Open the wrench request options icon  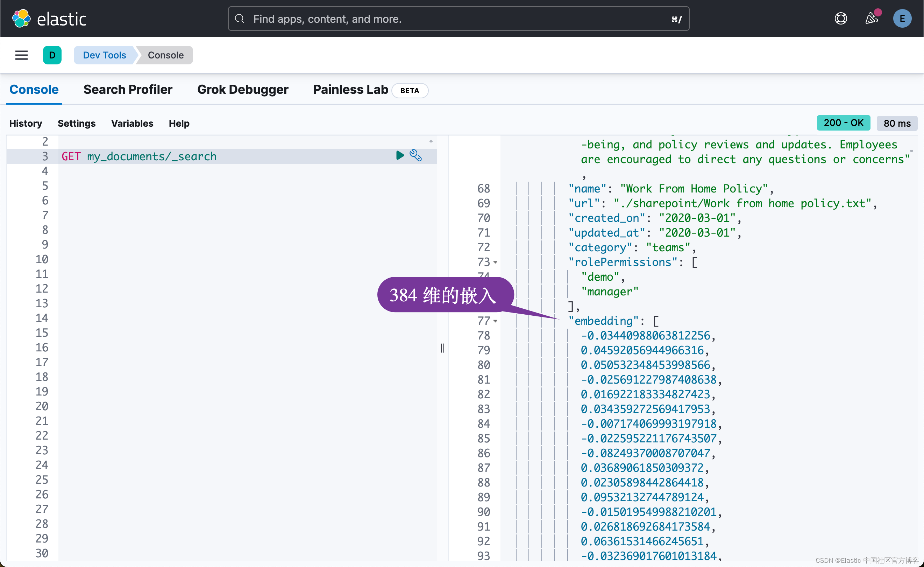(415, 155)
